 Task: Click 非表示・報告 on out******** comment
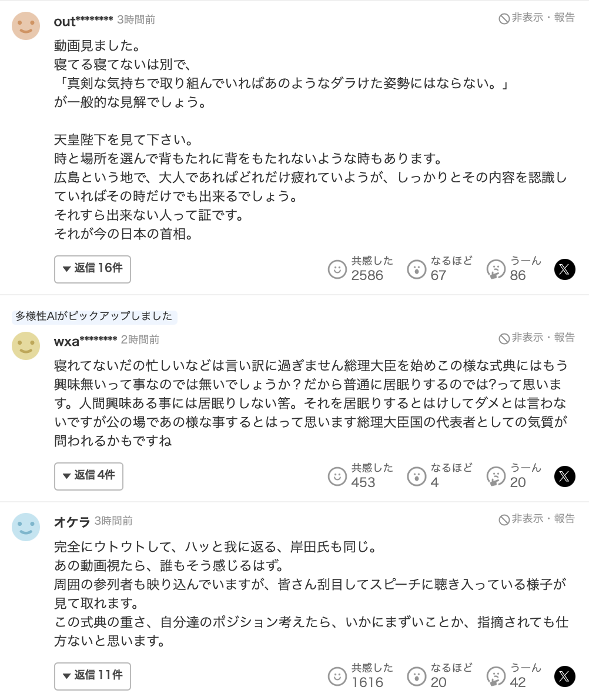click(x=536, y=18)
